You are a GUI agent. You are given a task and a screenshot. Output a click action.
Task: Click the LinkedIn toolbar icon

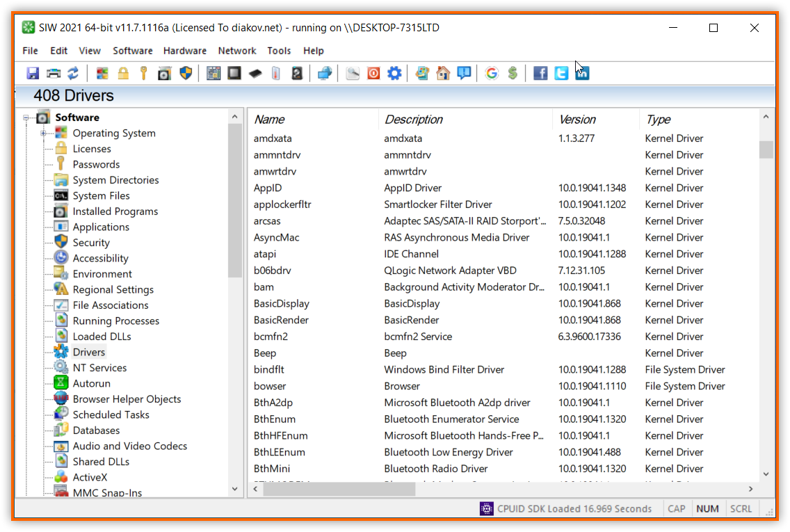coord(582,74)
